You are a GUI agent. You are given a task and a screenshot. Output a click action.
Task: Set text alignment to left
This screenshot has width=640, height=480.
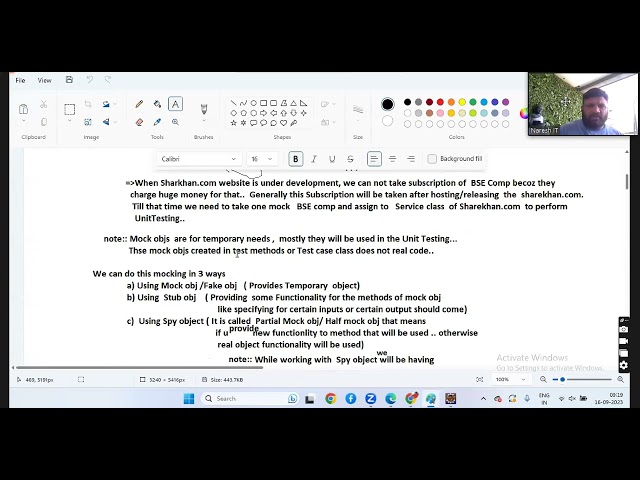(374, 159)
